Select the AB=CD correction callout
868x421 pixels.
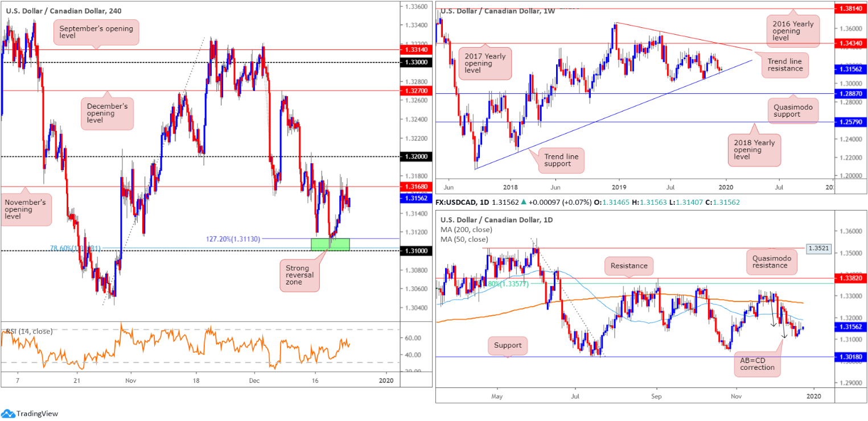[758, 363]
